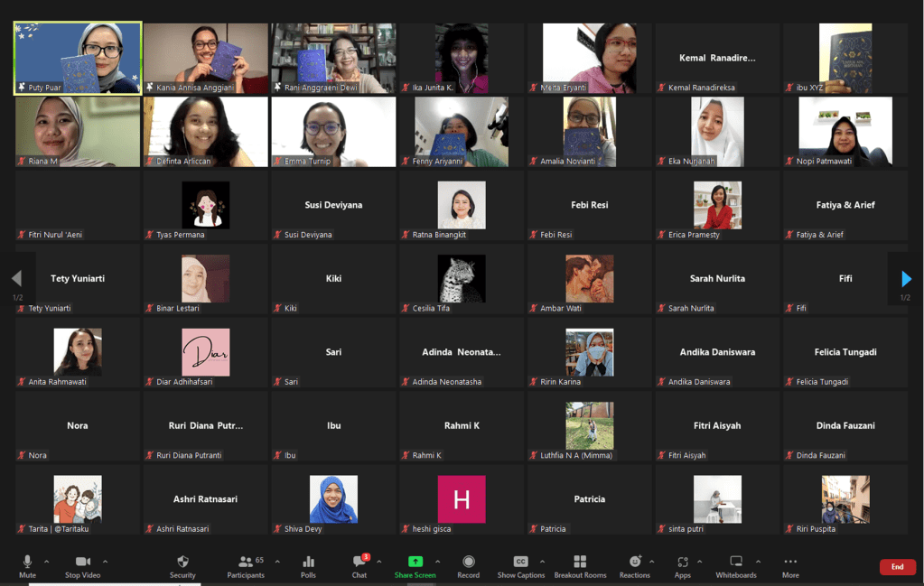Open the More menu

790,566
